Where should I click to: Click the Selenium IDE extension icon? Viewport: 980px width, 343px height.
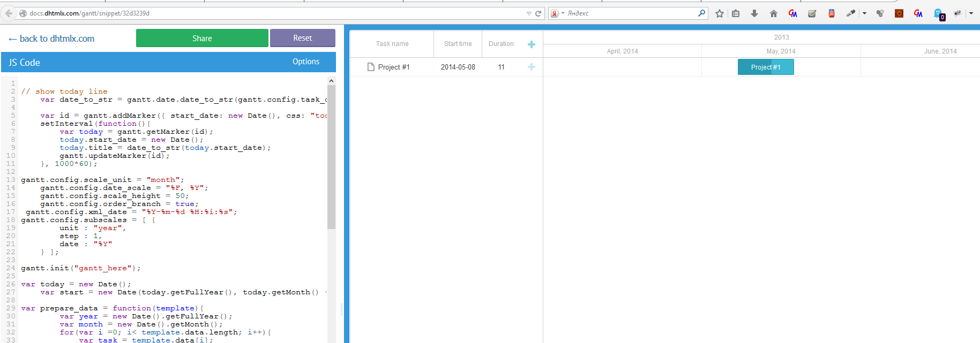coord(812,13)
